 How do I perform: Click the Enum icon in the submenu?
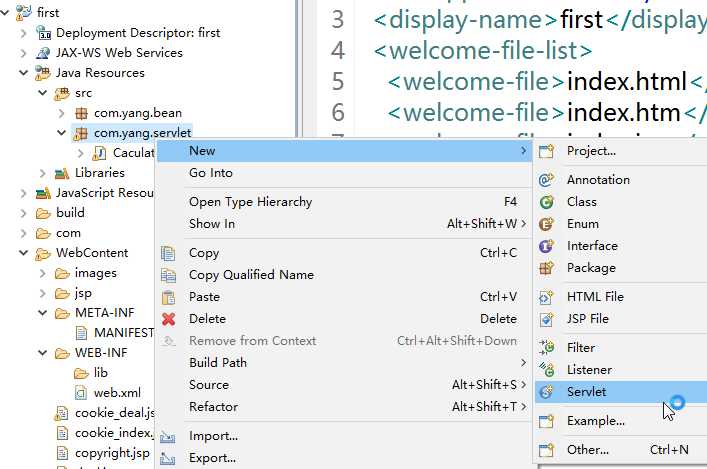tap(546, 224)
